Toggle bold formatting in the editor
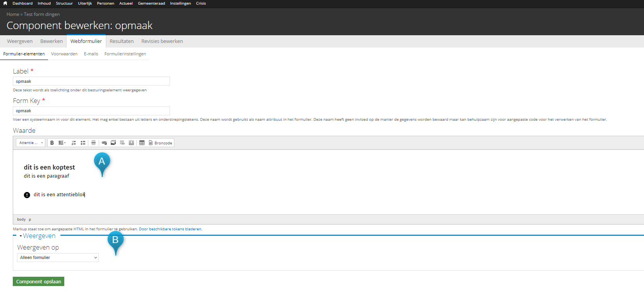The image size is (644, 305). (52, 143)
